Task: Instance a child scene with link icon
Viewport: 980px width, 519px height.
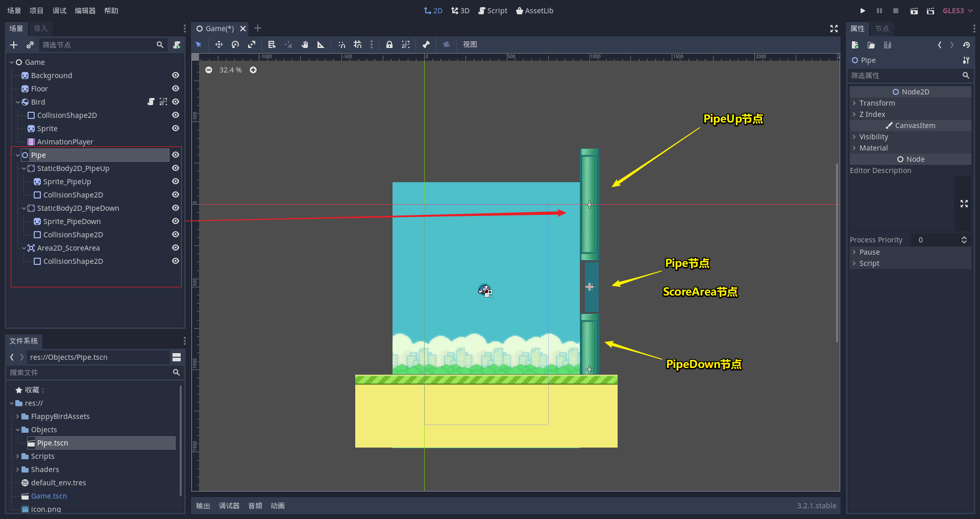Action: (30, 45)
